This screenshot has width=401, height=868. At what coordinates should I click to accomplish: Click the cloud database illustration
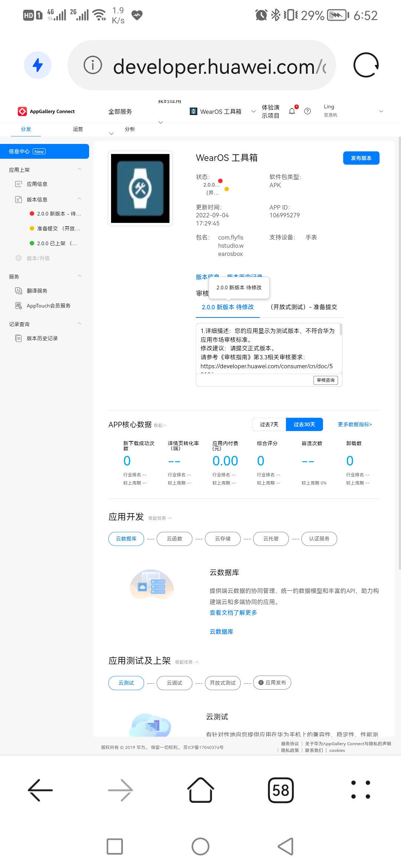(152, 585)
